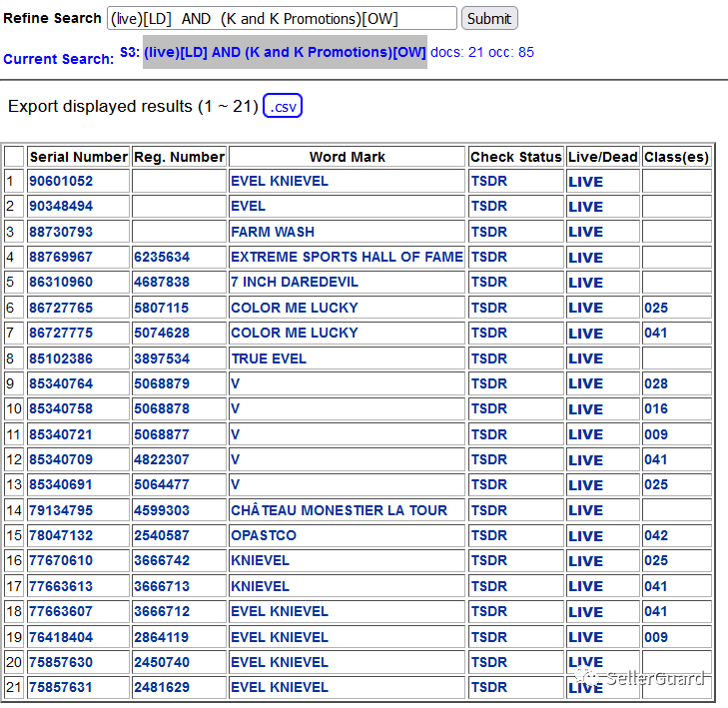The height and width of the screenshot is (708, 728).
Task: Click LIVE status for row 1
Action: 585,182
